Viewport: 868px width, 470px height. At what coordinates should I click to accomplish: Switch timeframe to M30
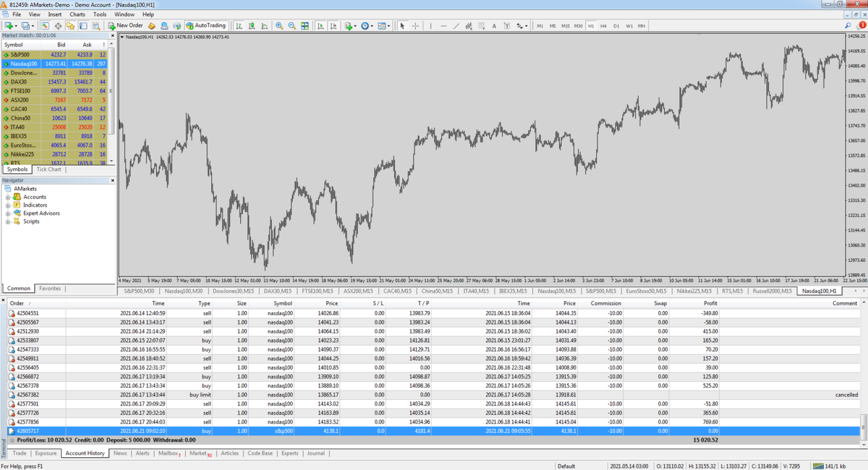click(578, 26)
